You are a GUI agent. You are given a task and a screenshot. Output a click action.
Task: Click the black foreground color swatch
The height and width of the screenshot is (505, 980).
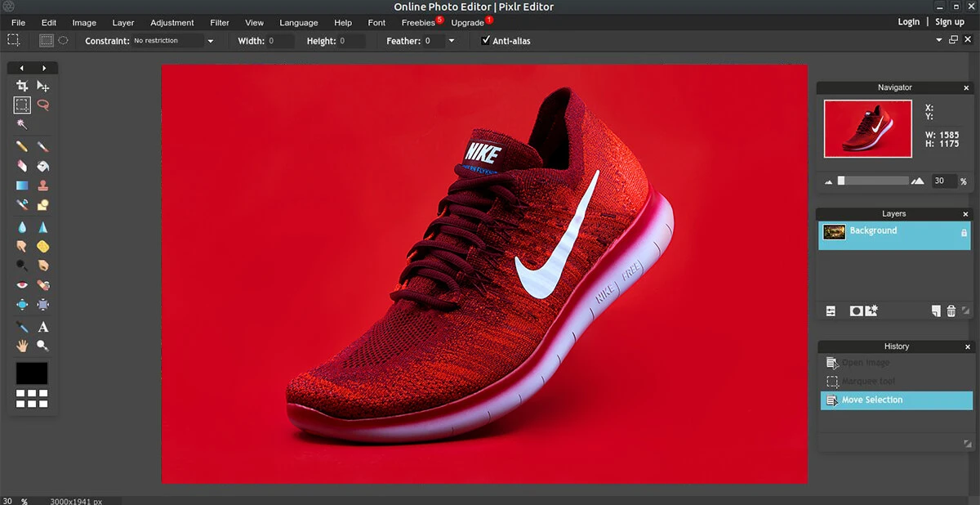point(32,373)
